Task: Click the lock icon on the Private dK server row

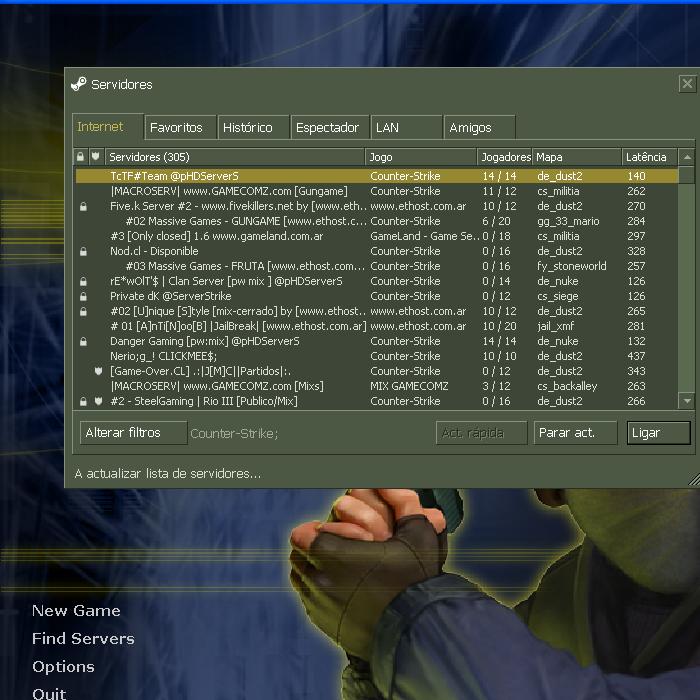Action: pos(82,297)
